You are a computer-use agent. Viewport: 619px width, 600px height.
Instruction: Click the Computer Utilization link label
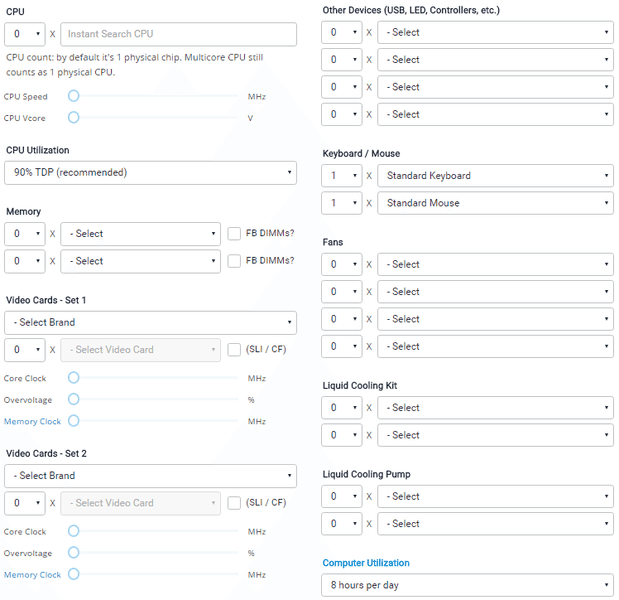coord(365,563)
